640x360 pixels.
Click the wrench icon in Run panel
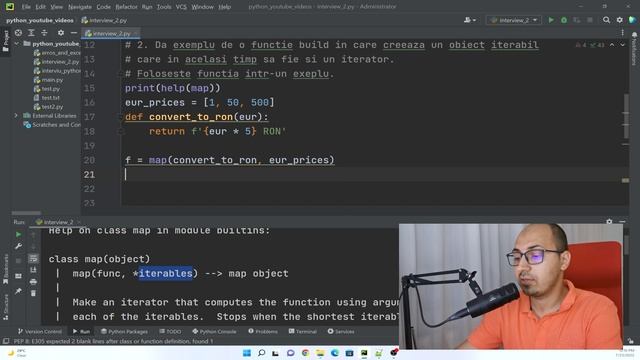(x=18, y=246)
